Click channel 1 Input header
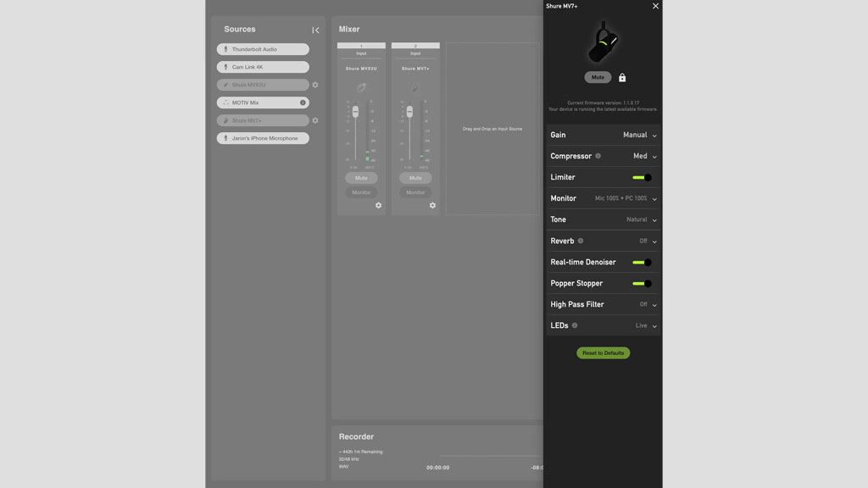Image resolution: width=868 pixels, height=488 pixels. pyautogui.click(x=361, y=53)
